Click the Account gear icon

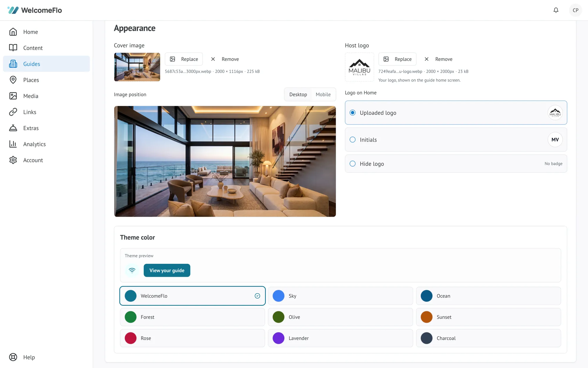(x=13, y=160)
